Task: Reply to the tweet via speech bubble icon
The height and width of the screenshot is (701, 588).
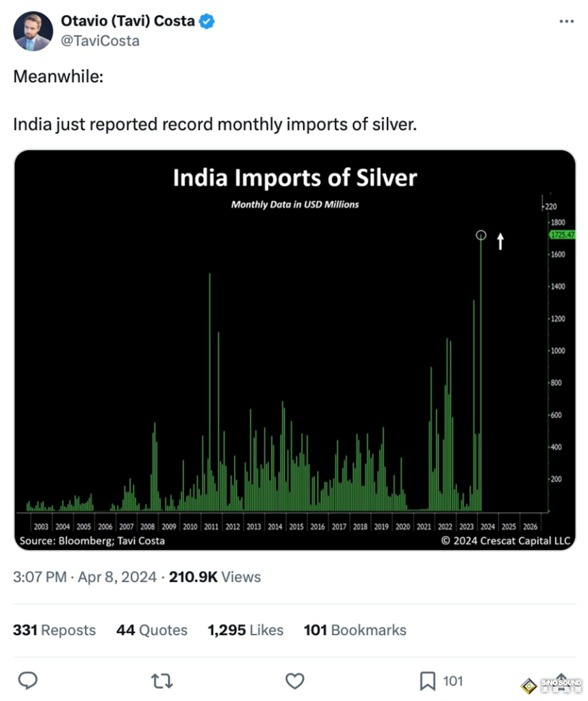Action: pyautogui.click(x=27, y=680)
